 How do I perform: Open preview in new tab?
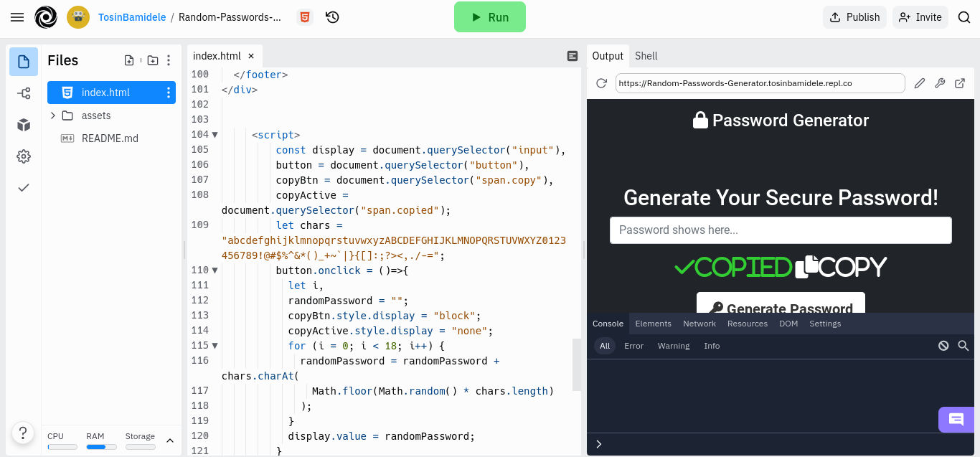pyautogui.click(x=960, y=83)
